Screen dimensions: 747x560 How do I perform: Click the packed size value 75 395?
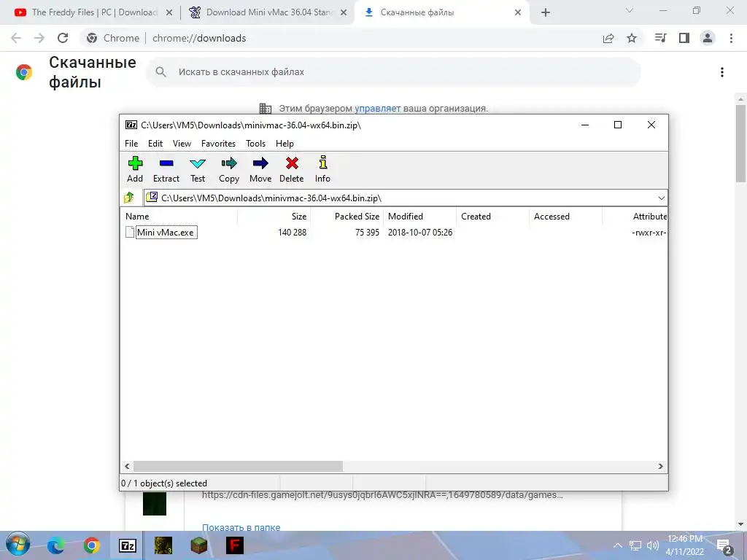(368, 233)
